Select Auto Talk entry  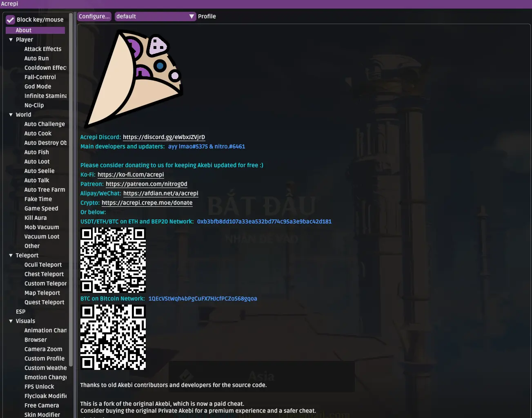coord(36,180)
